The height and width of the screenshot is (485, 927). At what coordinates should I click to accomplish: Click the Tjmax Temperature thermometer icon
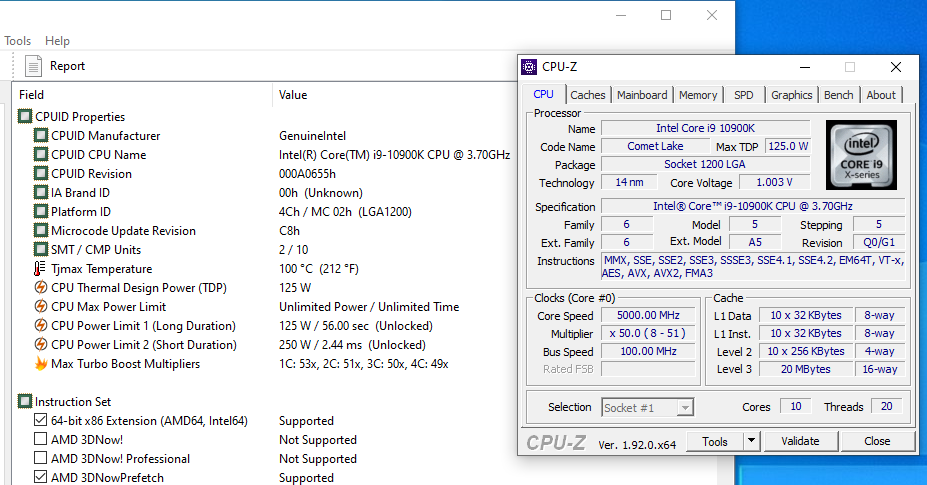(40, 269)
